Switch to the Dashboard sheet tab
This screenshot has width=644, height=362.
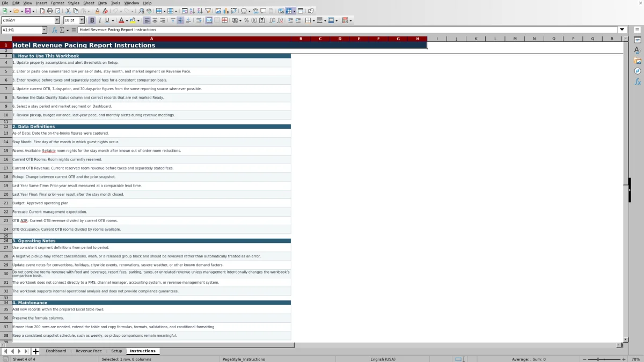[x=56, y=351]
